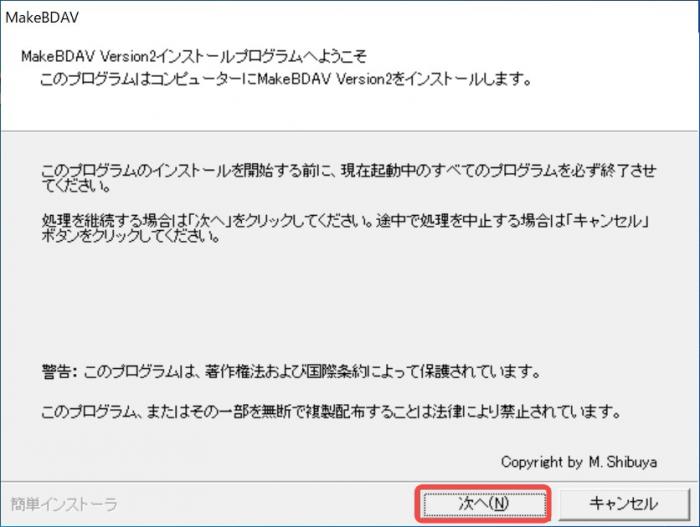Click the line about 無断で複製配布 being prohibited
Viewport: 700px width, 527px height.
click(331, 411)
